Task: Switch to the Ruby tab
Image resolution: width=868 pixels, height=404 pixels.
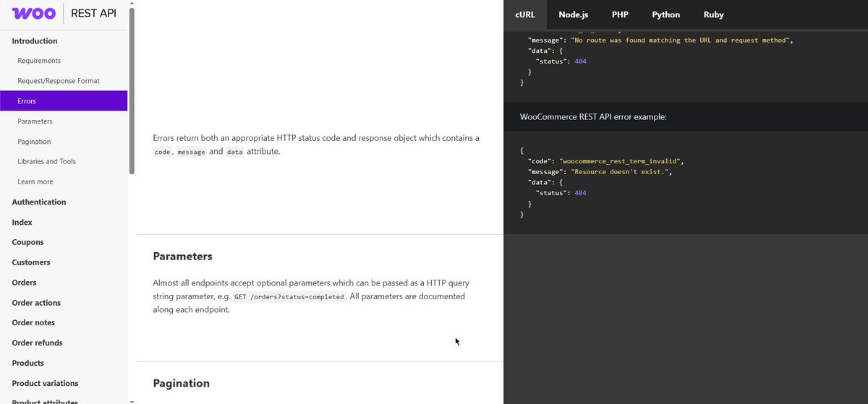Action: point(714,14)
